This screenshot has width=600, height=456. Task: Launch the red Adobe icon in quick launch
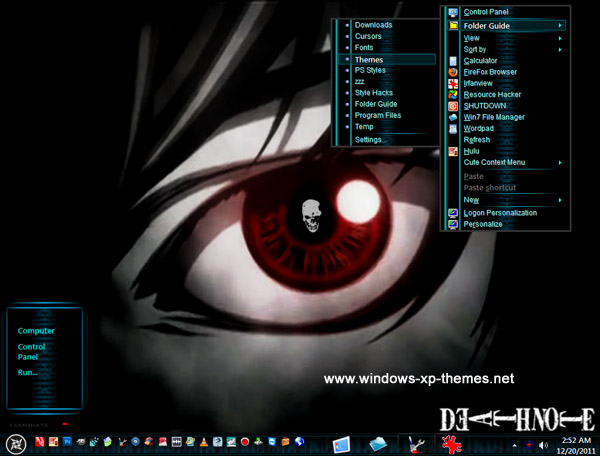click(x=39, y=442)
